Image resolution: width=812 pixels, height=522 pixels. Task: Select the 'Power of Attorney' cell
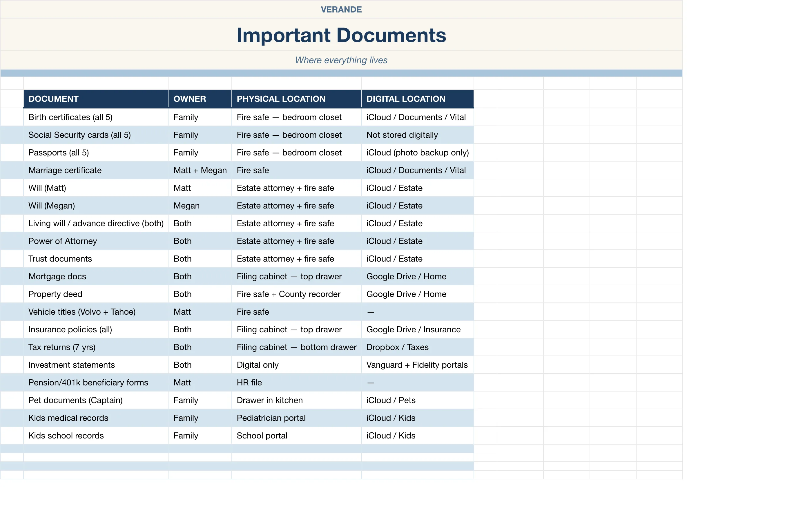click(x=96, y=241)
